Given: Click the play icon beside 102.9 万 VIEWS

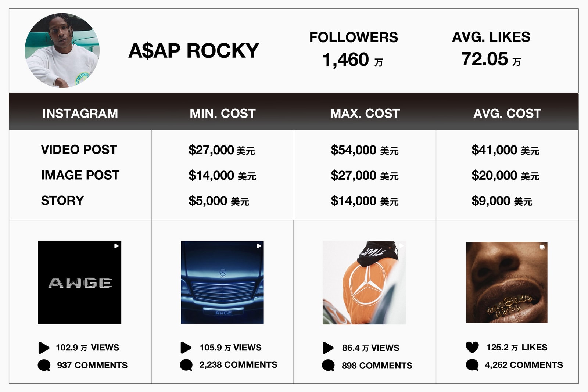Looking at the screenshot, I should click(x=44, y=348).
